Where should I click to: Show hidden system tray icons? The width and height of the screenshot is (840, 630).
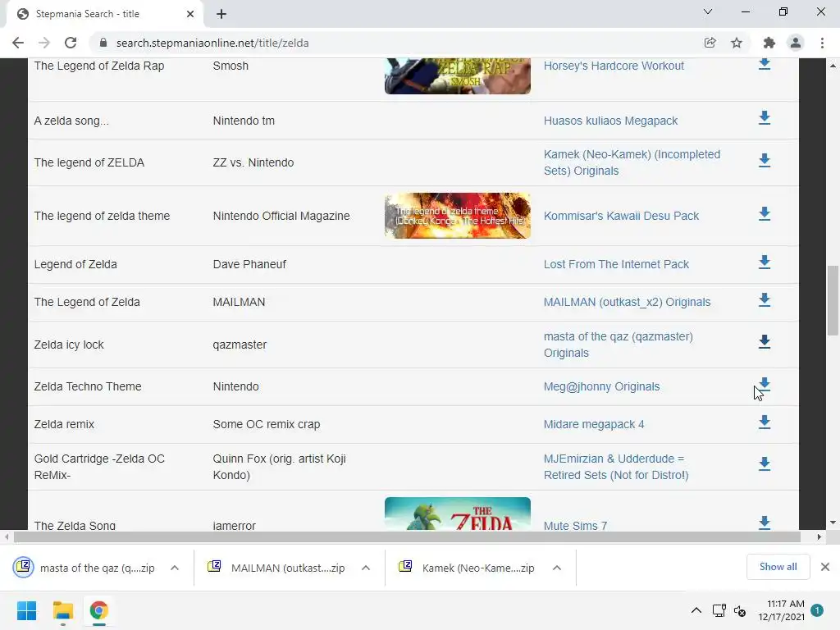click(x=696, y=610)
